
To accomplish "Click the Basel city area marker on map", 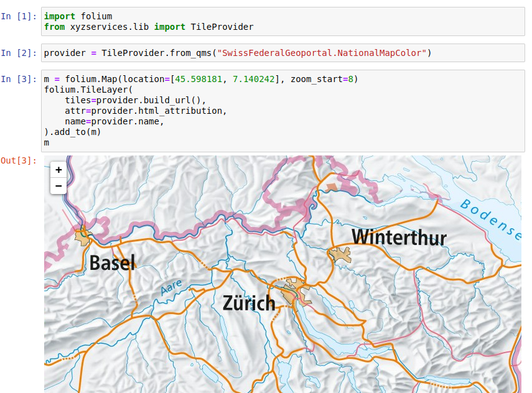I will pyautogui.click(x=83, y=237).
